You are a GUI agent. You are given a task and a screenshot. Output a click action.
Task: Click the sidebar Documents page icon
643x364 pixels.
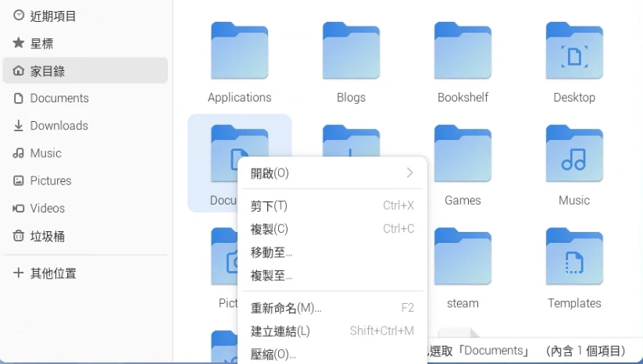[19, 98]
